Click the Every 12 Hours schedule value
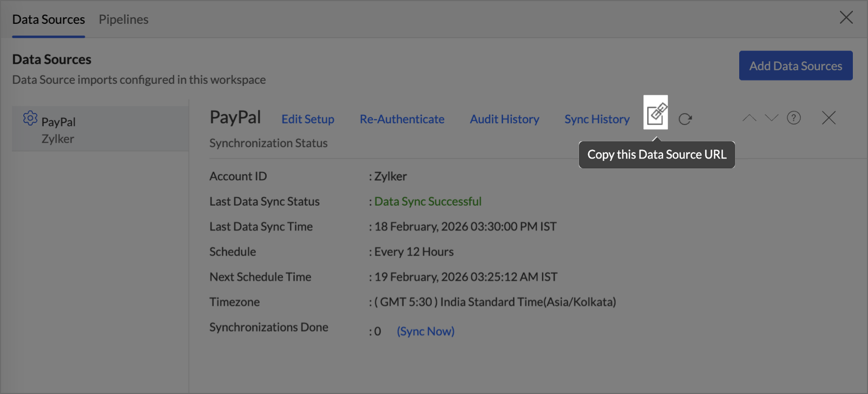The width and height of the screenshot is (868, 394). pos(414,252)
